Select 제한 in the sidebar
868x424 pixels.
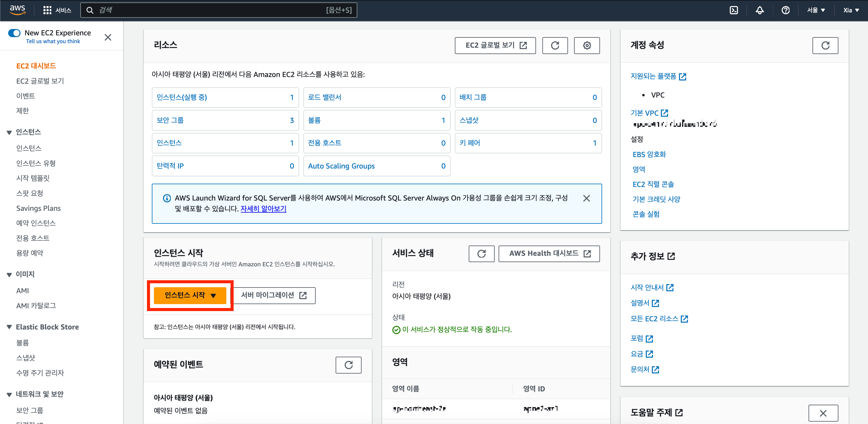pos(23,111)
